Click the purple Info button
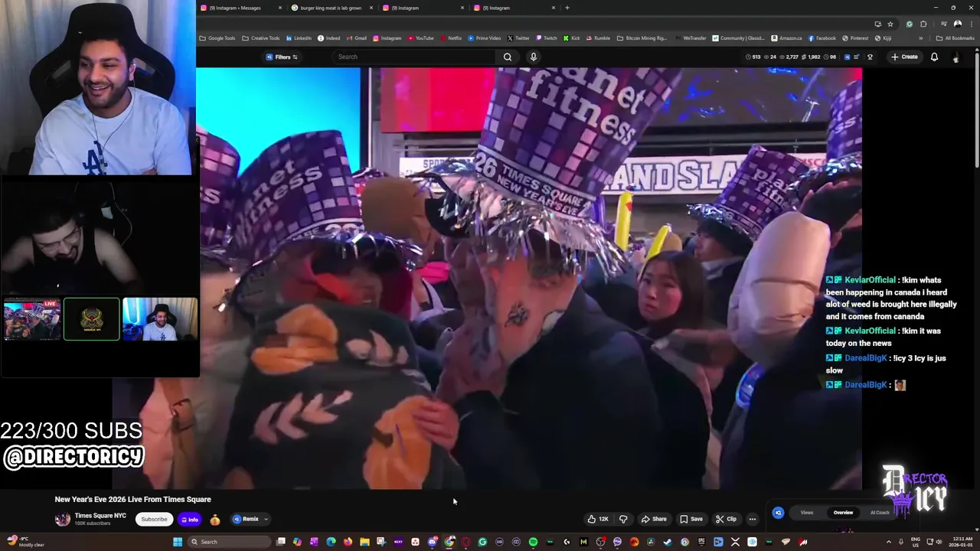 190,519
